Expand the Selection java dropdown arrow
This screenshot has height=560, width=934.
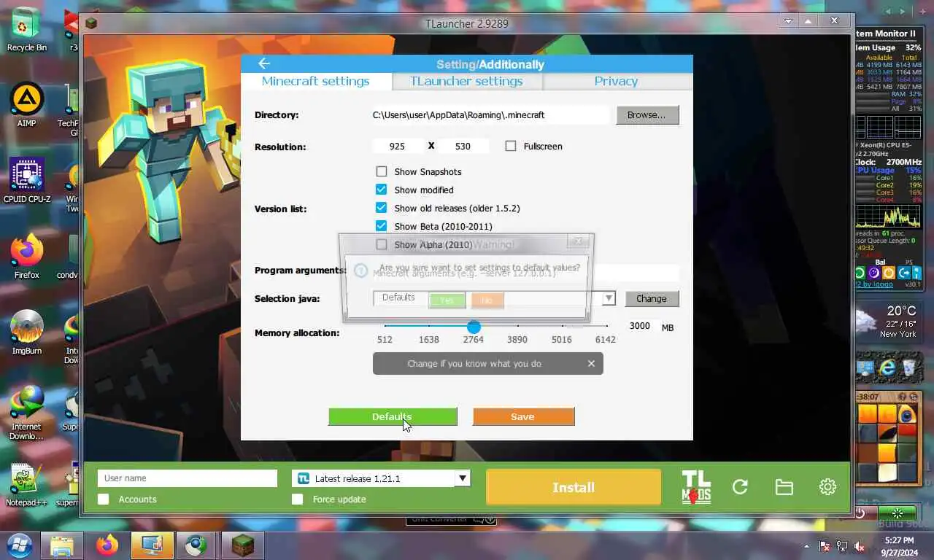tap(609, 298)
